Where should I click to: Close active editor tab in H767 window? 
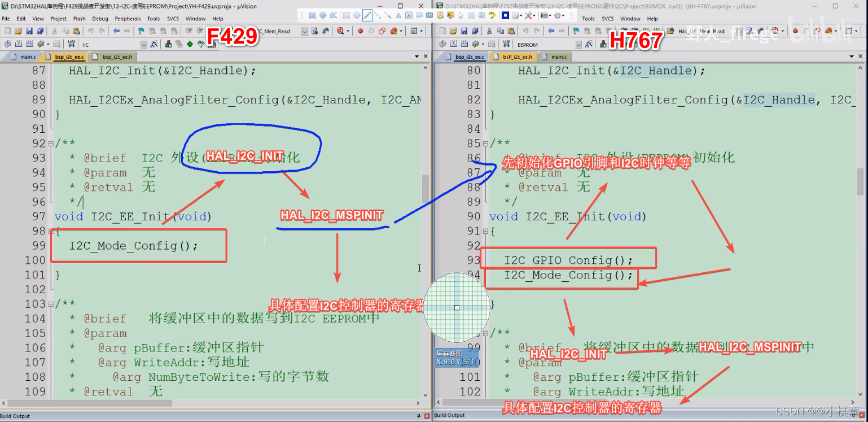860,56
